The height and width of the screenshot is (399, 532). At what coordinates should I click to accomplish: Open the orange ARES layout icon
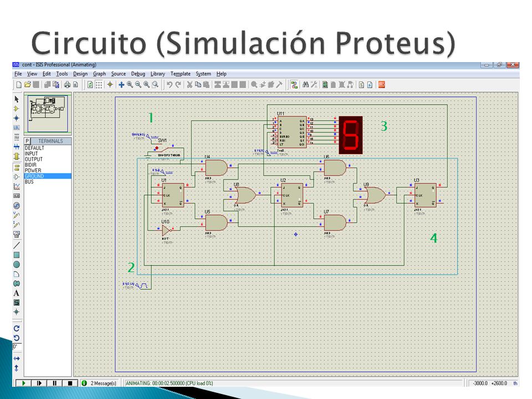(x=382, y=84)
